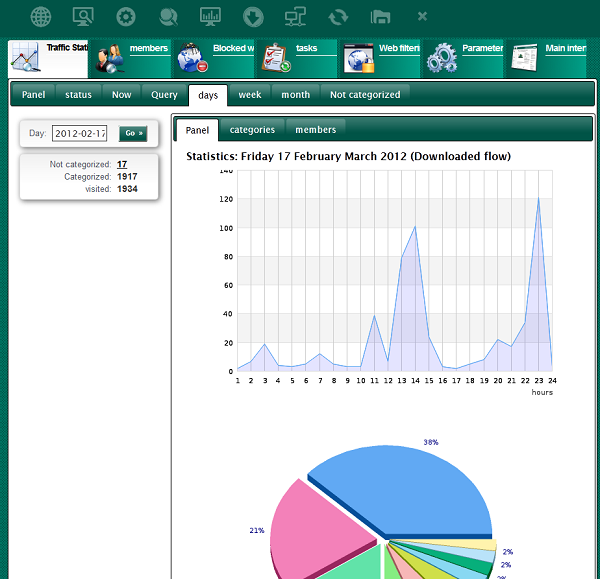Screen dimensions: 600x579
Task: Open the Now tab
Action: (122, 95)
